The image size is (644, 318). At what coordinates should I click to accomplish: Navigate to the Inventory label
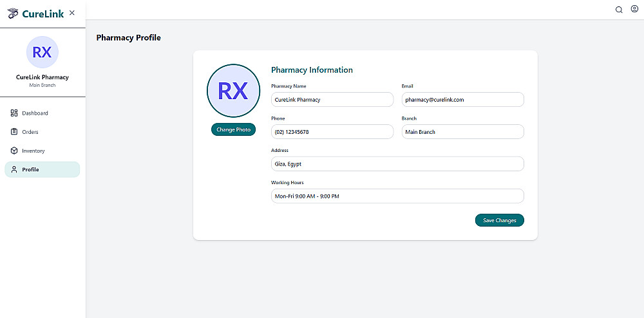point(33,151)
